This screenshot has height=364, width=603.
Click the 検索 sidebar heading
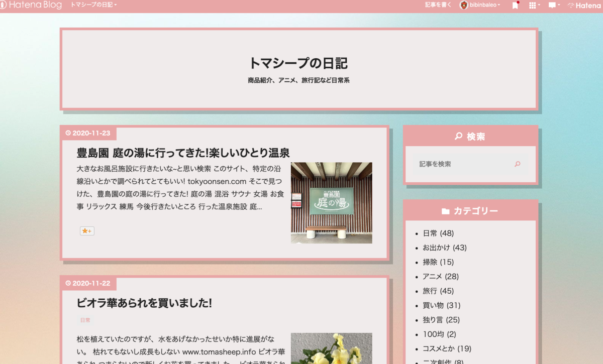click(470, 136)
